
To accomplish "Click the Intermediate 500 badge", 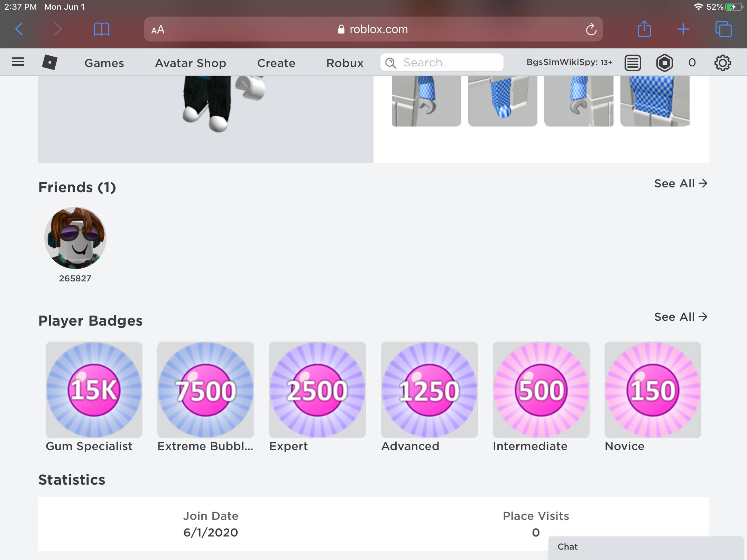I will coord(541,390).
